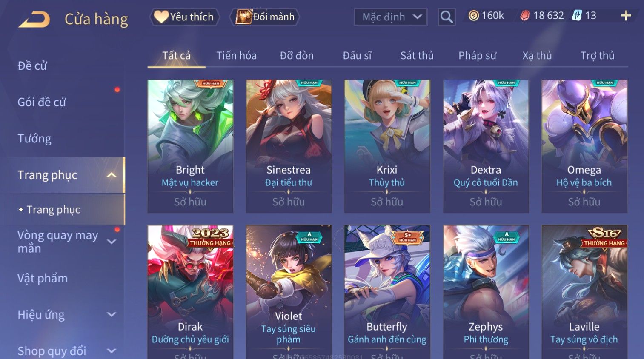
Task: Select the Butterfly Gánh anh đến cùng skin
Action: [387, 292]
